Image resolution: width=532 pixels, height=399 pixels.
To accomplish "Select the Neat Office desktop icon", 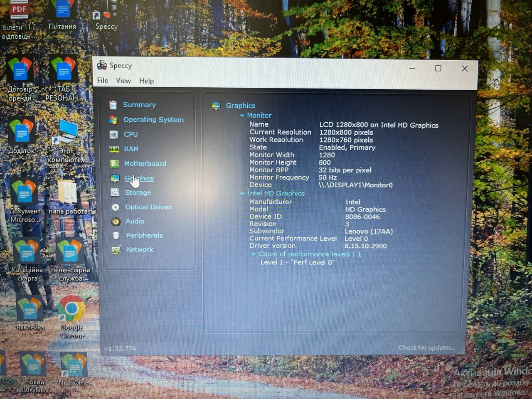I will pyautogui.click(x=74, y=369).
